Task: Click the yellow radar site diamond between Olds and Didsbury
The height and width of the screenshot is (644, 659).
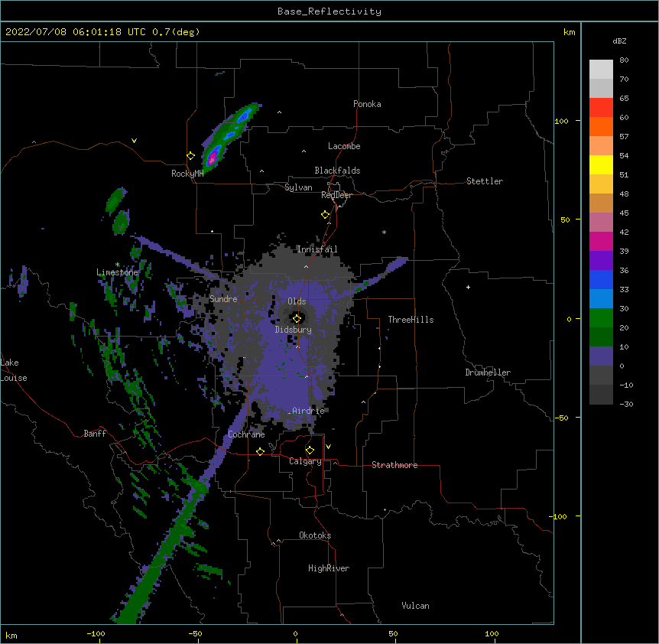Action: click(297, 319)
